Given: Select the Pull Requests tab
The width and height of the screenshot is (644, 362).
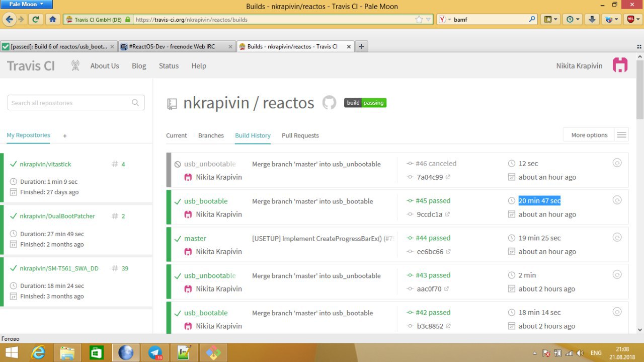Looking at the screenshot, I should (300, 135).
